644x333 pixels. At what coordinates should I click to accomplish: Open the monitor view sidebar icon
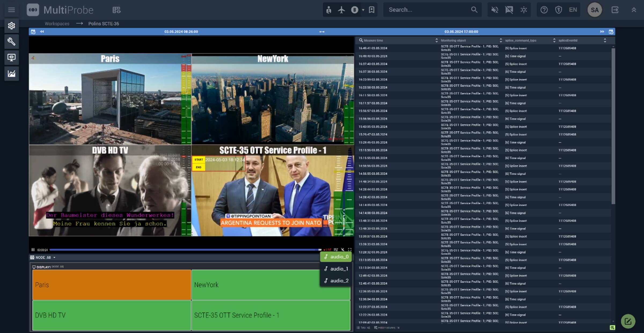coord(11,57)
